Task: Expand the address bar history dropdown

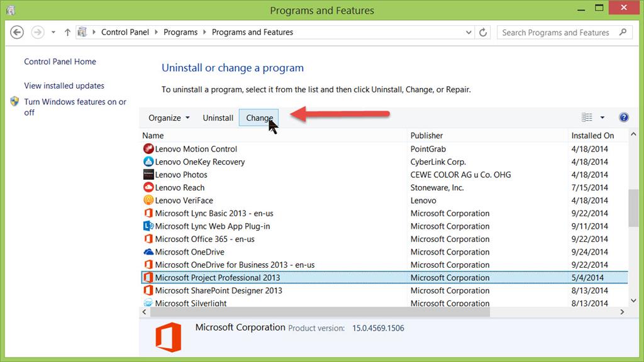Action: click(469, 32)
